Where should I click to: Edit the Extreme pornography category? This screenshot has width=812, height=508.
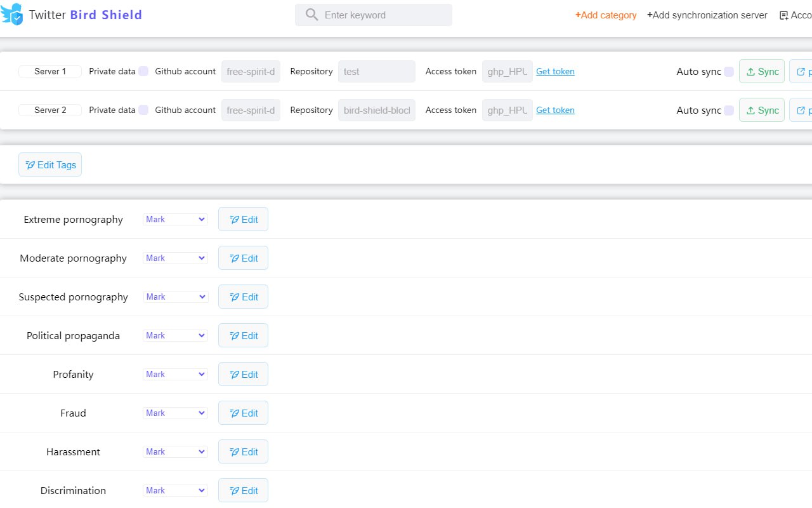tap(243, 219)
